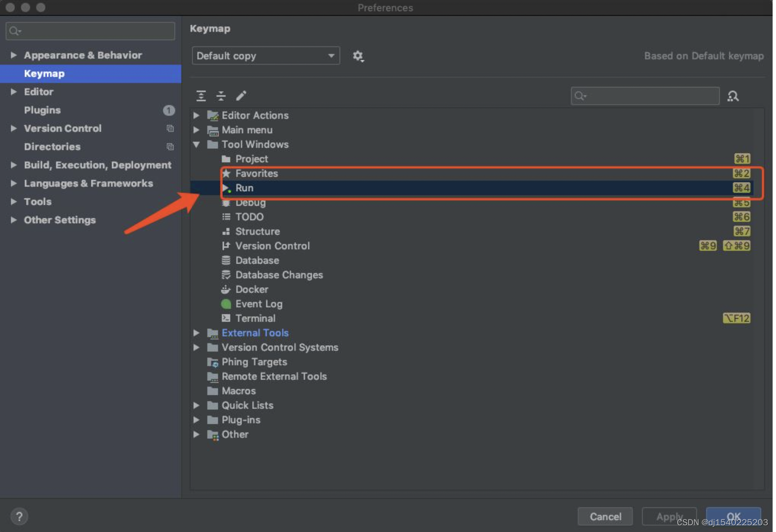Viewport: 776px width, 532px height.
Task: Expand the Editor settings section
Action: [14, 92]
